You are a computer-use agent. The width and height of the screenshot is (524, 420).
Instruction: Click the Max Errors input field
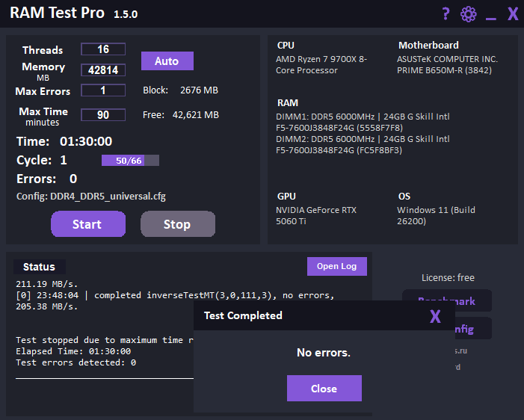point(103,90)
